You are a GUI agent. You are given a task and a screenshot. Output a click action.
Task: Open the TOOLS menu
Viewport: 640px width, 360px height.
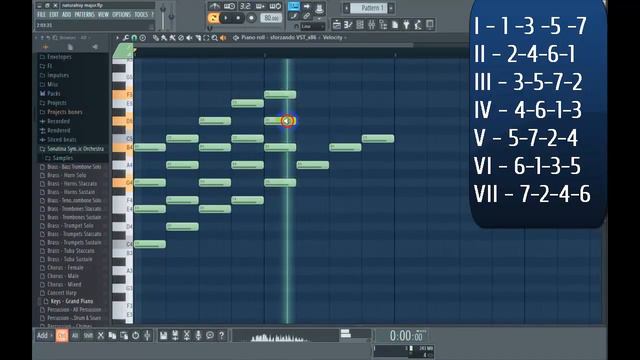click(x=141, y=15)
